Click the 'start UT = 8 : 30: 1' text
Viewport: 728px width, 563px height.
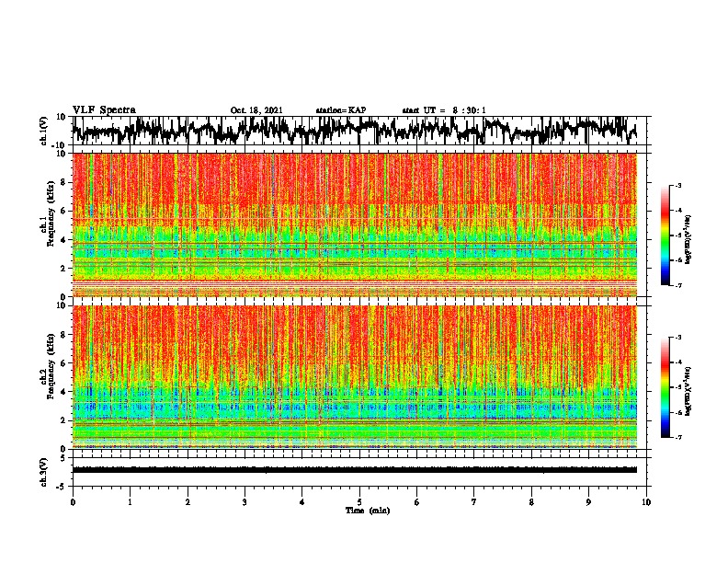click(x=444, y=110)
